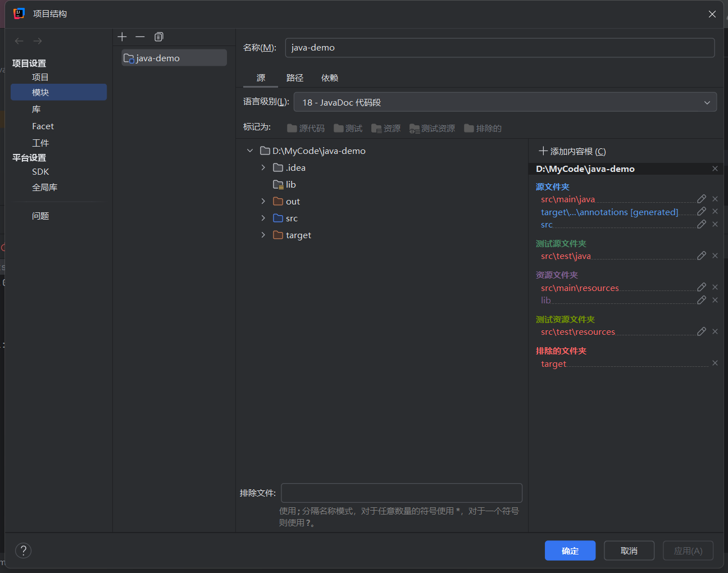Edit src\main\resources folder properties
Image resolution: width=728 pixels, height=573 pixels.
tap(702, 287)
